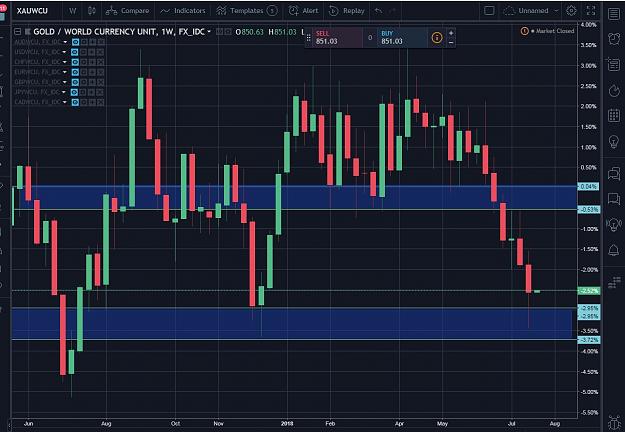Create an Alert from the toolbar
Screen dimensions: 625x432
(x=304, y=11)
